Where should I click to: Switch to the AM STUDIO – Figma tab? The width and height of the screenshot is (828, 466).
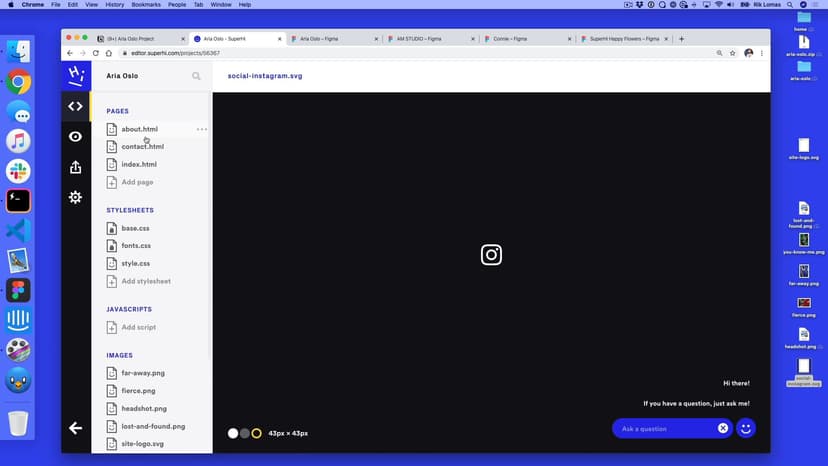tap(419, 39)
